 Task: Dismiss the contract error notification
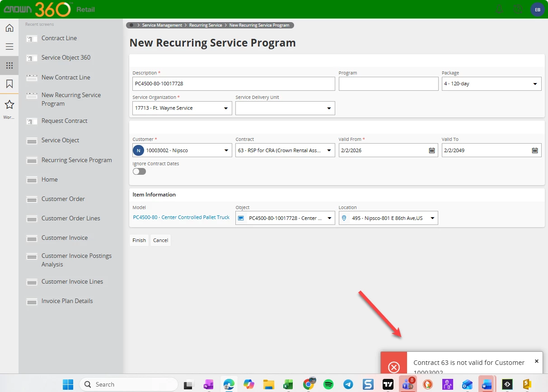(536, 361)
